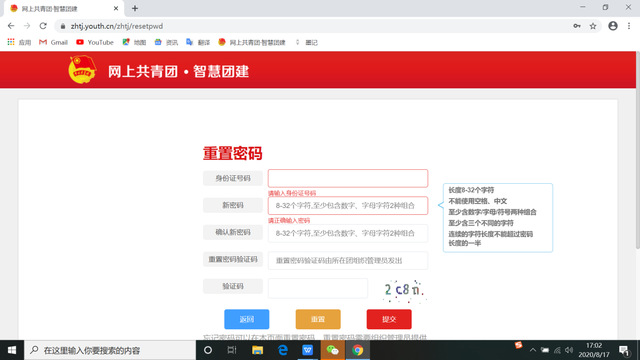
Task: Open a new browser tab
Action: click(135, 8)
